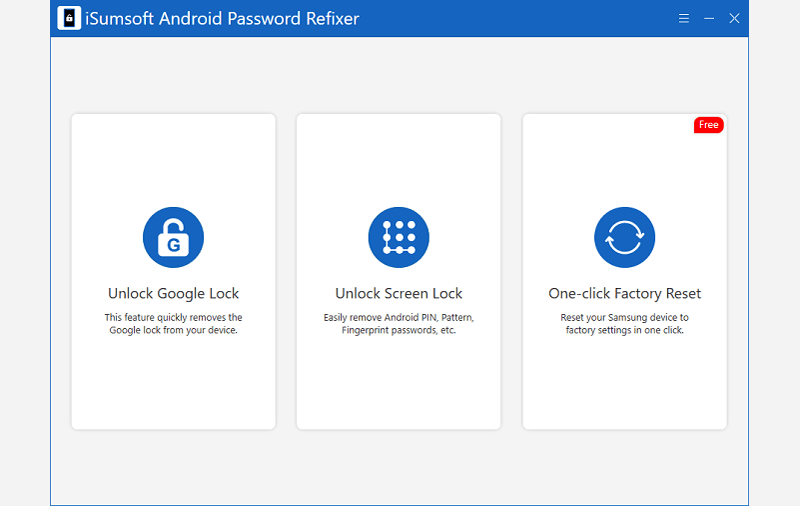The image size is (800, 506).
Task: Click empty background below the three cards
Action: tap(400, 468)
